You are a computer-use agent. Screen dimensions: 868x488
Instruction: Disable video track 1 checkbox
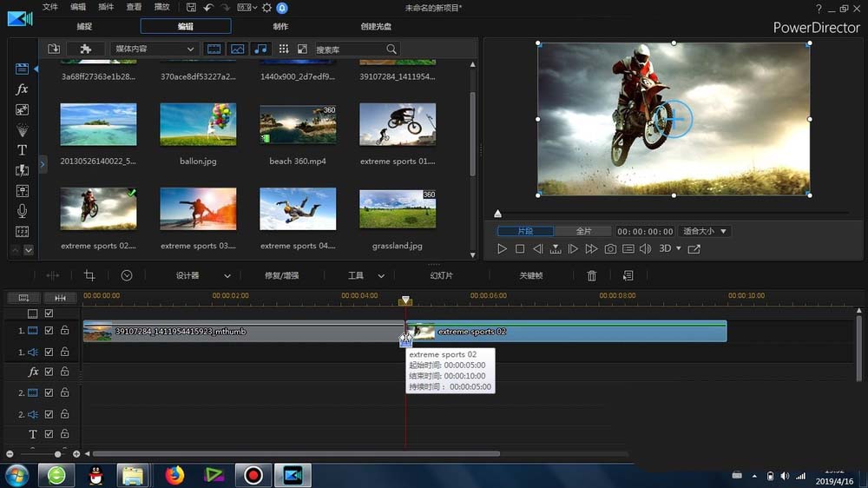[49, 331]
